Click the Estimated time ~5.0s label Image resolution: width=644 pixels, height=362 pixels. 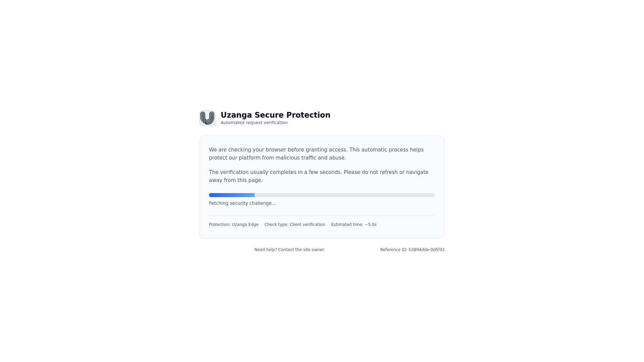[x=354, y=225]
